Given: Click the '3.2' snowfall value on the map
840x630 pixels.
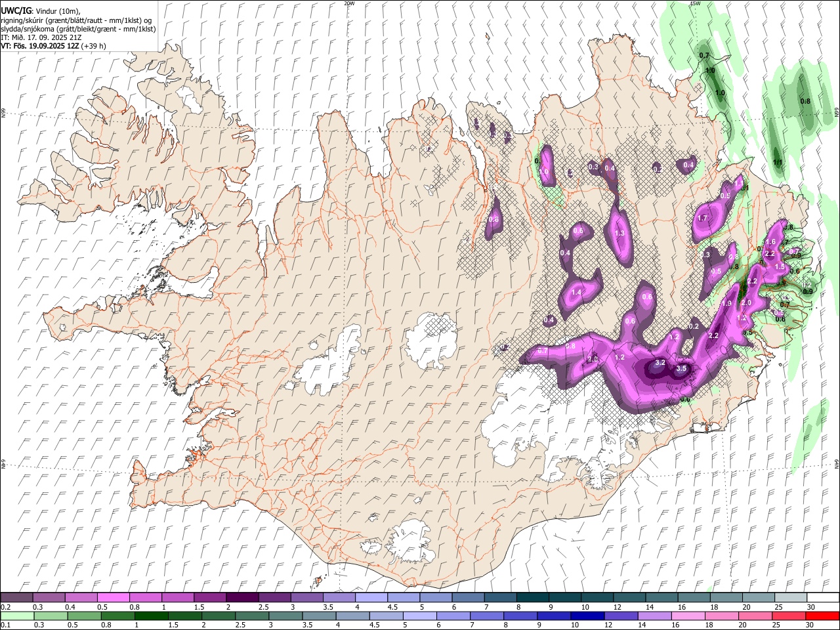Looking at the screenshot, I should coord(660,362).
